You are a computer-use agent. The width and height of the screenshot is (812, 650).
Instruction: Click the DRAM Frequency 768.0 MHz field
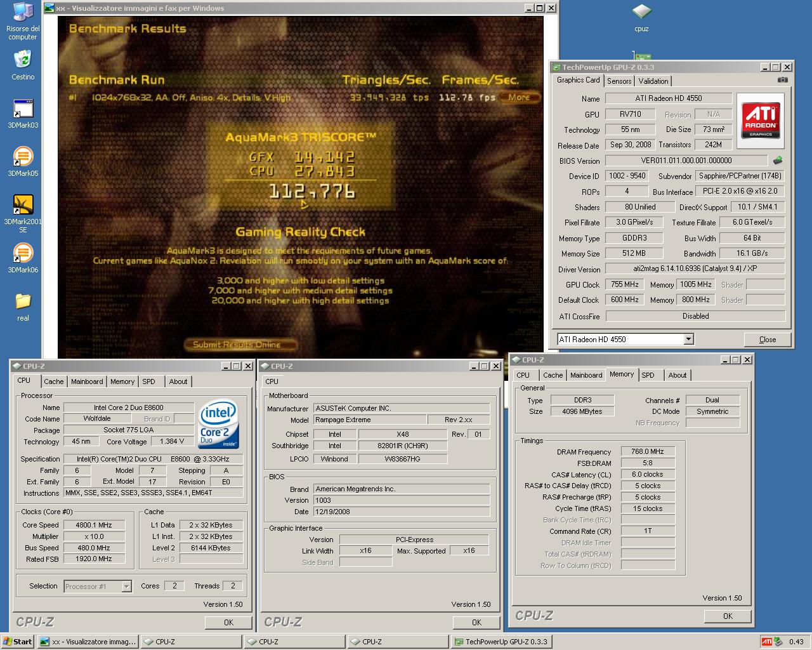648,451
